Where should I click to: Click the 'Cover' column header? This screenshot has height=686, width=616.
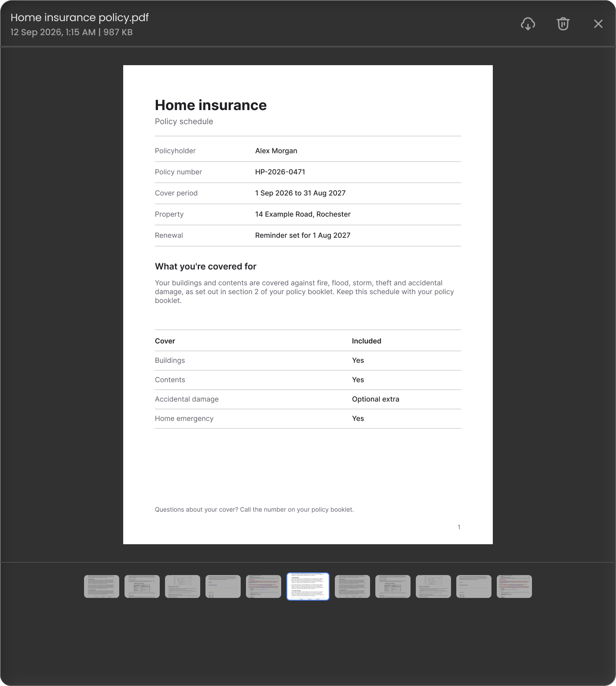(165, 341)
